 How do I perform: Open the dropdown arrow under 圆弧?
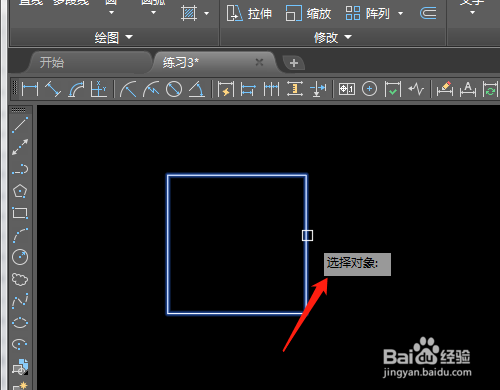[x=153, y=13]
